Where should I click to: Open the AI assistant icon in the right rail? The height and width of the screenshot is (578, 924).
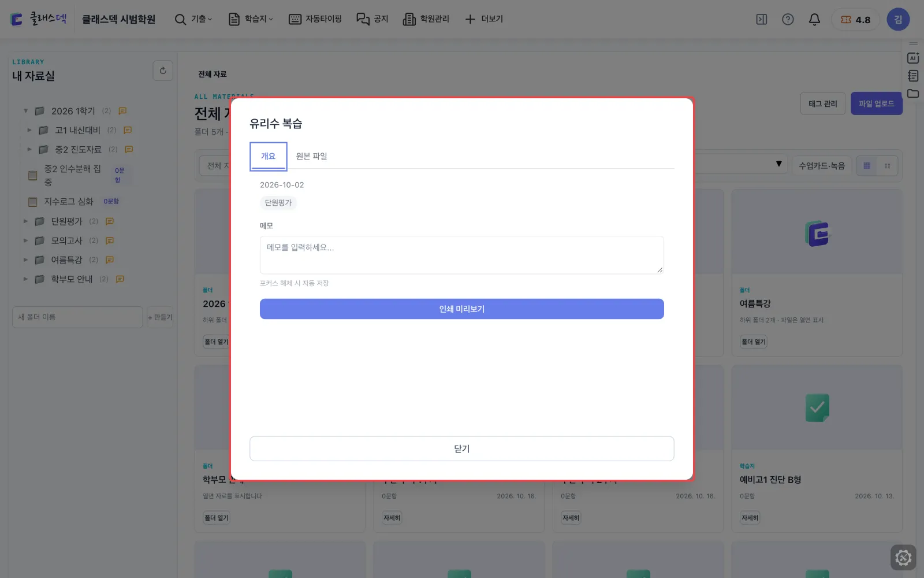click(x=913, y=58)
